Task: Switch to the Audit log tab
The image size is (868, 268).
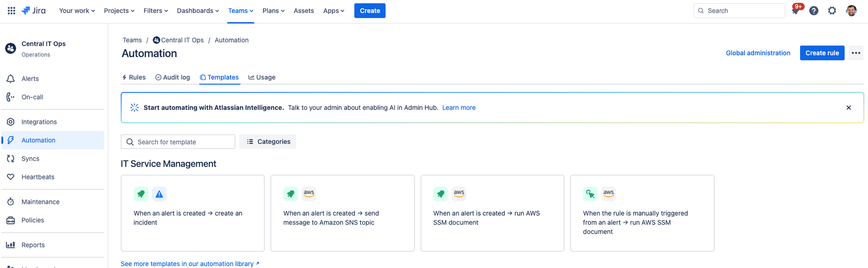Action: (172, 77)
